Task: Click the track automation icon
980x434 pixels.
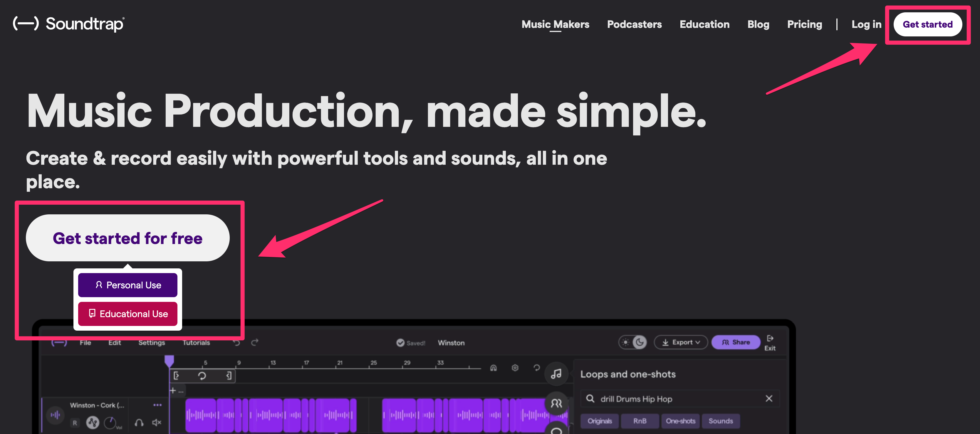Action: (x=93, y=422)
